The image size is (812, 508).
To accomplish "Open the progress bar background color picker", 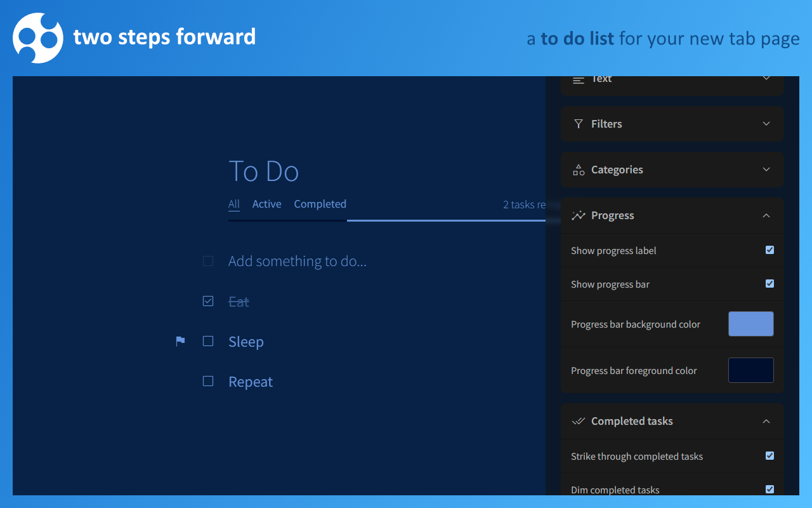I will click(750, 324).
